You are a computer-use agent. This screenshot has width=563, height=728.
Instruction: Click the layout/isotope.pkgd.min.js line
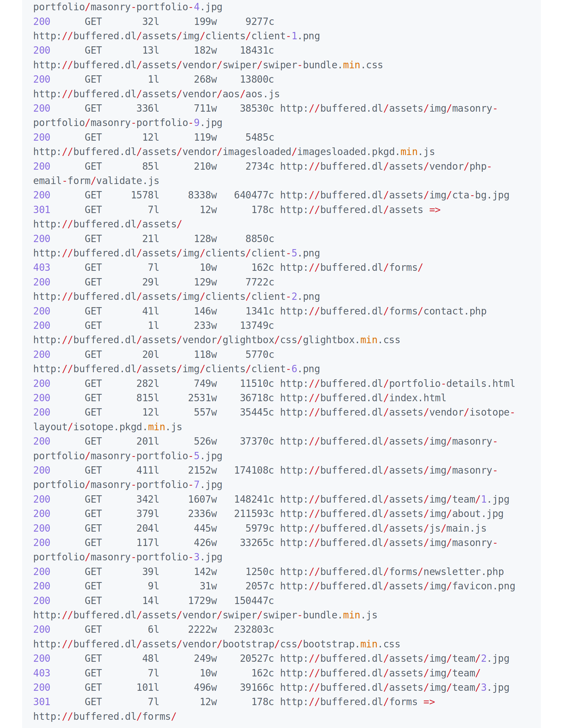click(x=108, y=427)
